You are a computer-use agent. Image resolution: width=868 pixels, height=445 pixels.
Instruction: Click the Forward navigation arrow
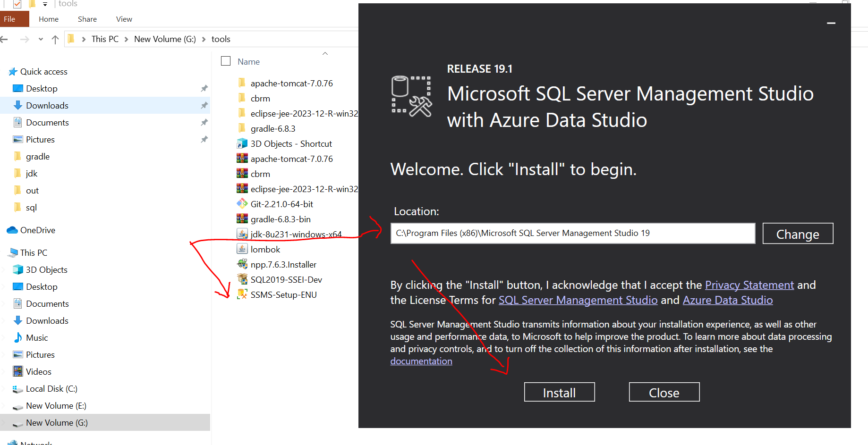[25, 39]
